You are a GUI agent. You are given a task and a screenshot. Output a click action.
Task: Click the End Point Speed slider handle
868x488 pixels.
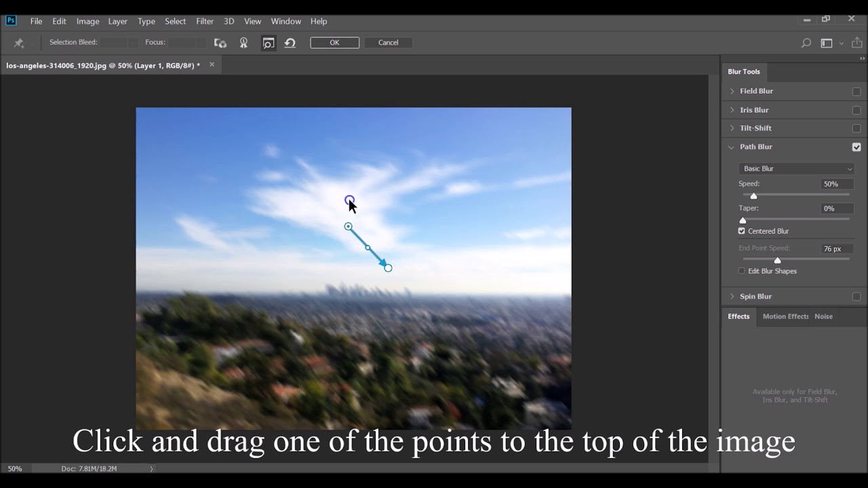click(777, 260)
